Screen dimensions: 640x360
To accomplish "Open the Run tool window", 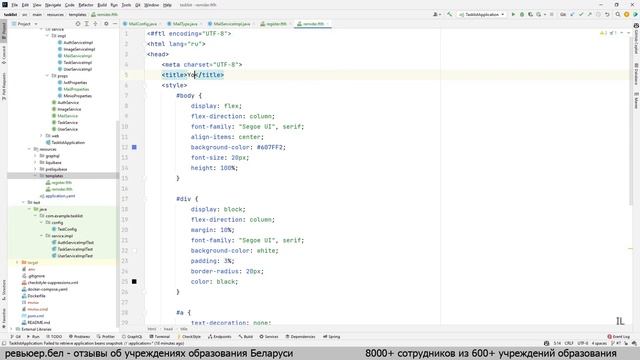I will pos(33,337).
